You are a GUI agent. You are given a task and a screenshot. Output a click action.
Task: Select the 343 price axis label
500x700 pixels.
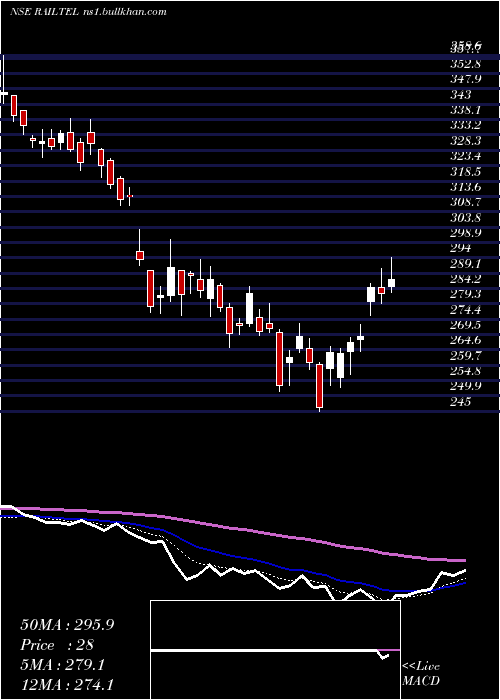tap(461, 95)
